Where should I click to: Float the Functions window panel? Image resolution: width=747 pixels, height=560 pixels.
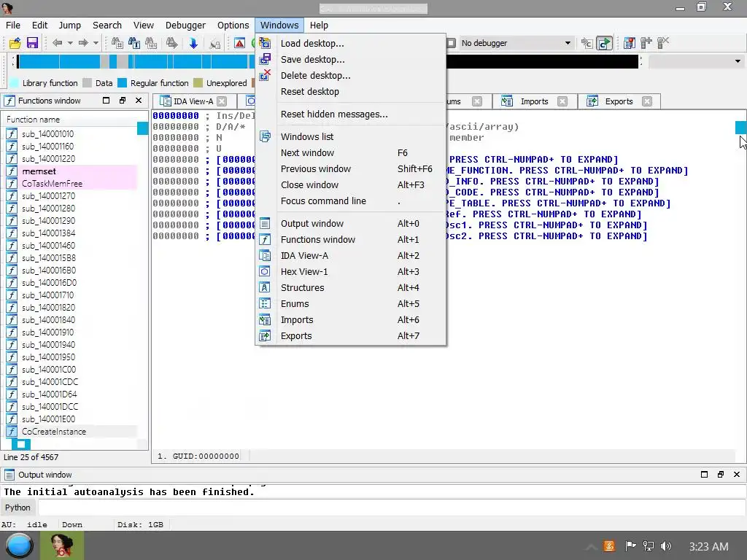pyautogui.click(x=123, y=101)
